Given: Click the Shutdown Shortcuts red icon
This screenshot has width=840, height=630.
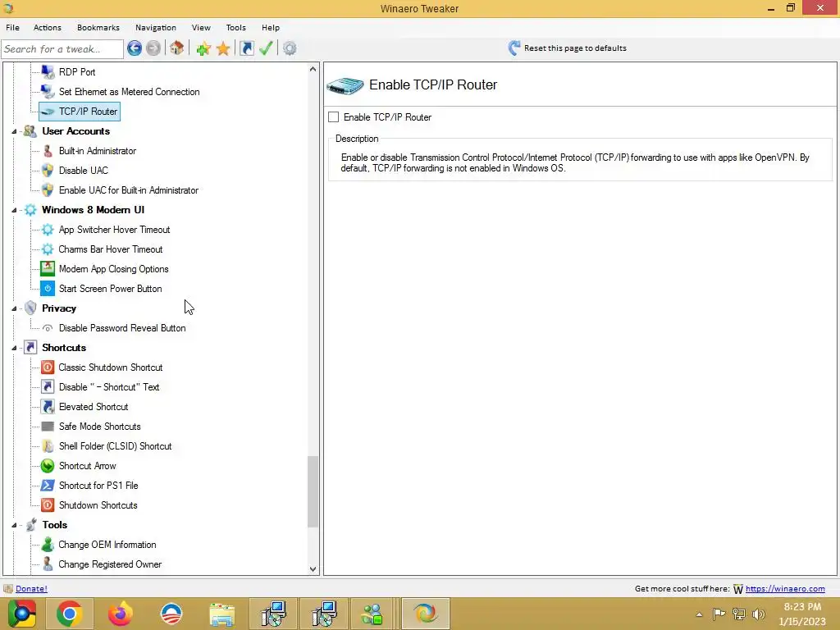Looking at the screenshot, I should click(48, 504).
